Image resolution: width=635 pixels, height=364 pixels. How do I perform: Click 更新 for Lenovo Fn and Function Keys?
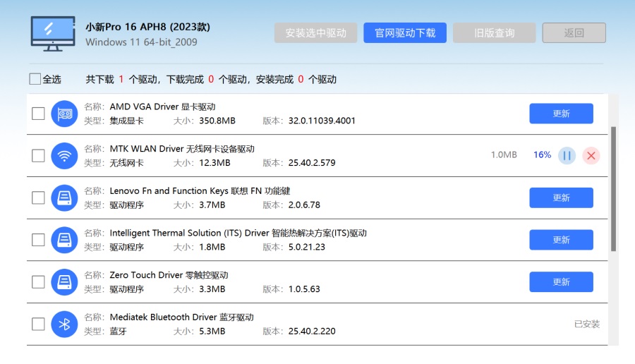click(x=562, y=198)
